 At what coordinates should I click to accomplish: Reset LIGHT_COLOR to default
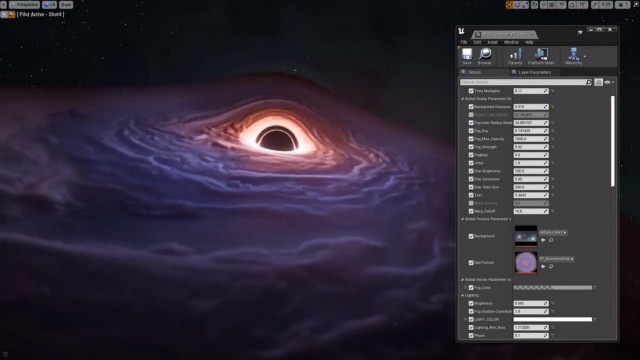[594, 319]
